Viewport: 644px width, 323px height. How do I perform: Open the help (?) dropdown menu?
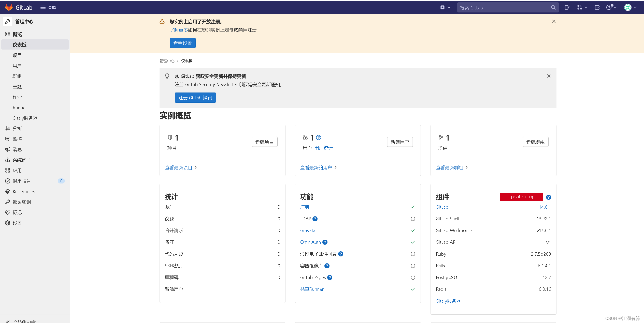click(x=610, y=7)
